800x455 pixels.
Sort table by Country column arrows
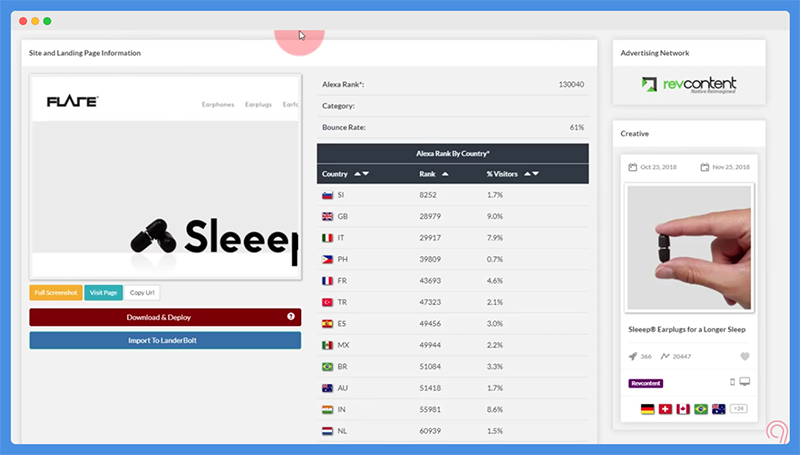(x=361, y=174)
